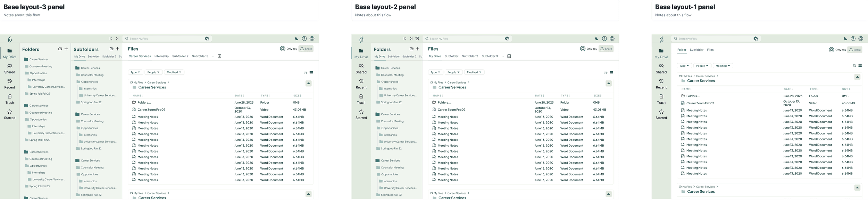The image size is (868, 200).
Task: Open People filter dropdown in 3-panel layout
Action: 153,72
